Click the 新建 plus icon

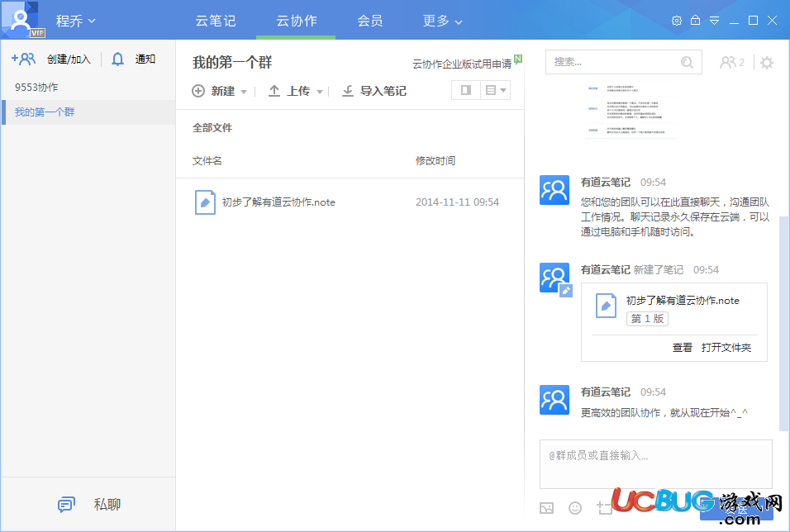click(198, 91)
